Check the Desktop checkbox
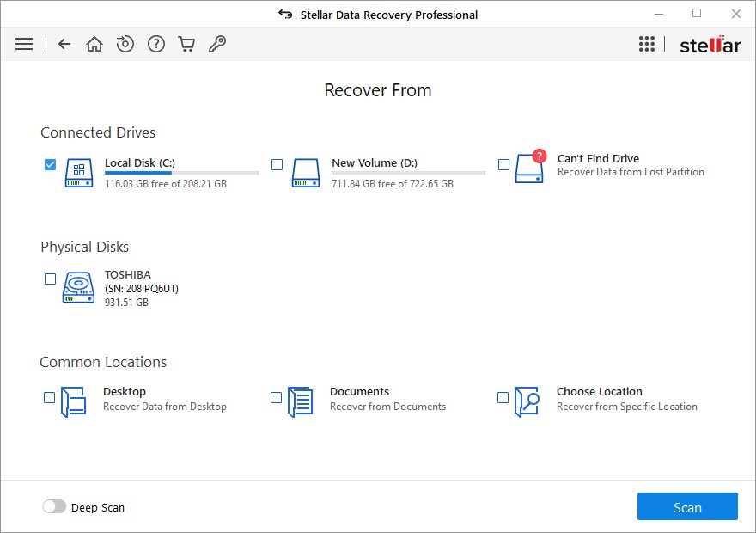Screen dimensions: 756x533 pos(49,397)
